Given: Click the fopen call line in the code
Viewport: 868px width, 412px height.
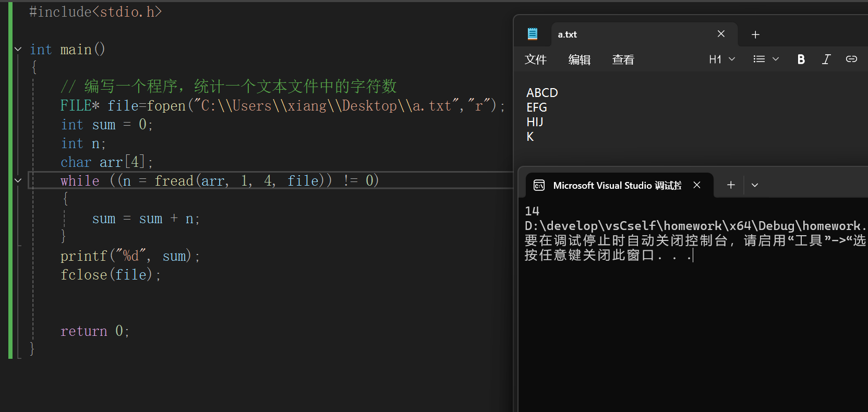Looking at the screenshot, I should (x=282, y=105).
